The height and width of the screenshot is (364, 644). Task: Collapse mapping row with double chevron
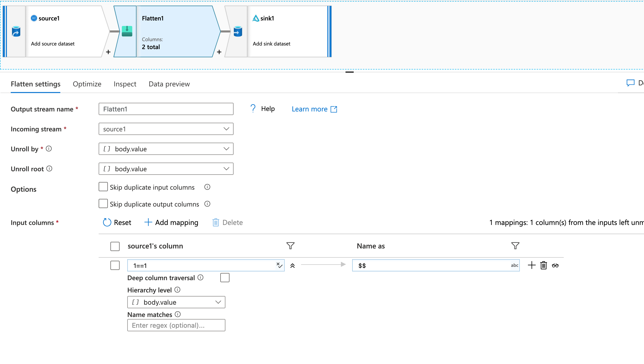(293, 266)
